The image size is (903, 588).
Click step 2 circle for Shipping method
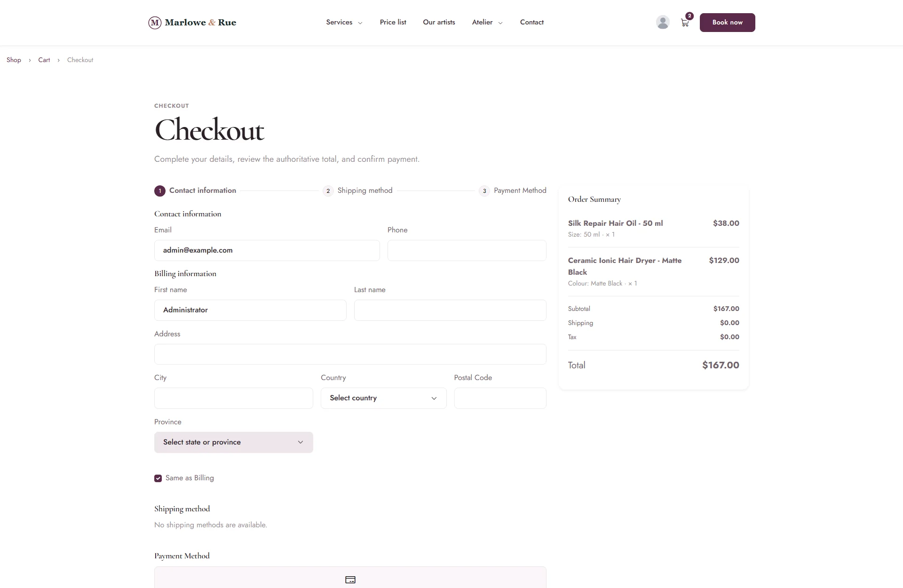pyautogui.click(x=328, y=191)
